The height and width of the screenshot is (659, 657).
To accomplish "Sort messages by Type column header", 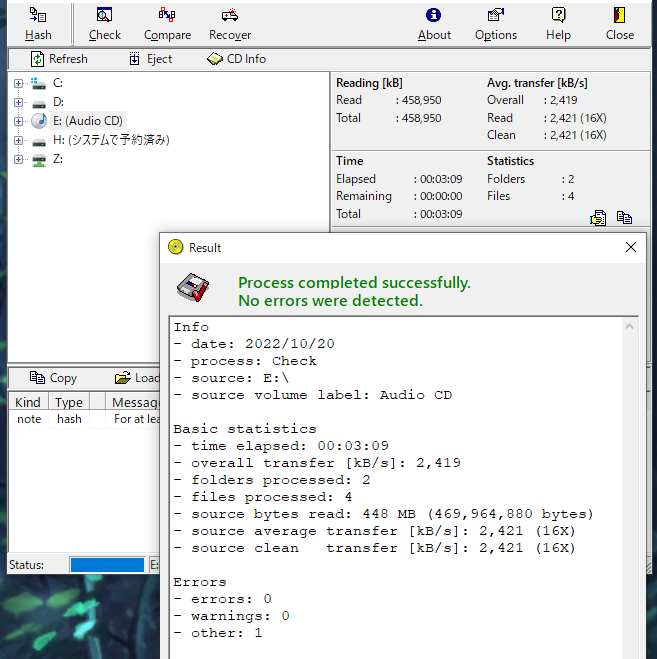I will pyautogui.click(x=69, y=402).
